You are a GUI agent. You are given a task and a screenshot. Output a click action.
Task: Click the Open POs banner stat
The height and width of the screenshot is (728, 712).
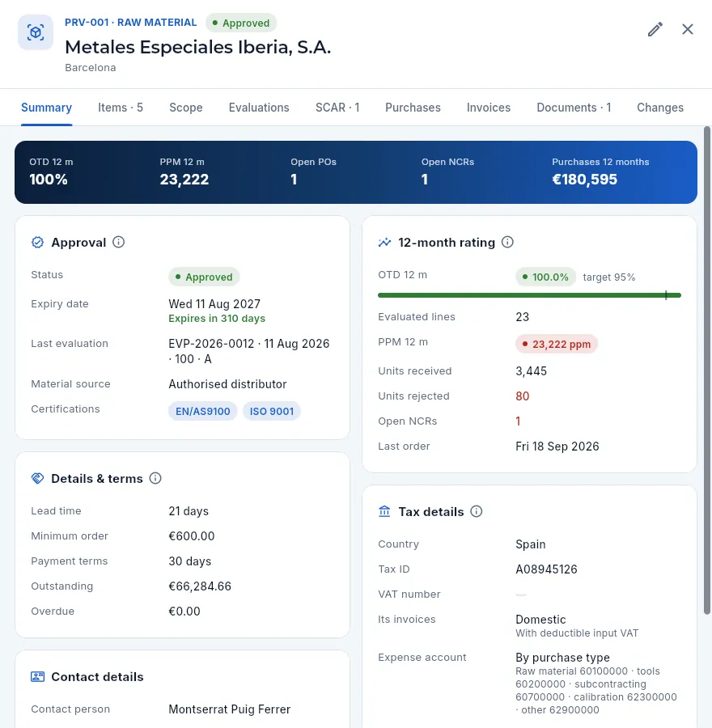tap(313, 172)
